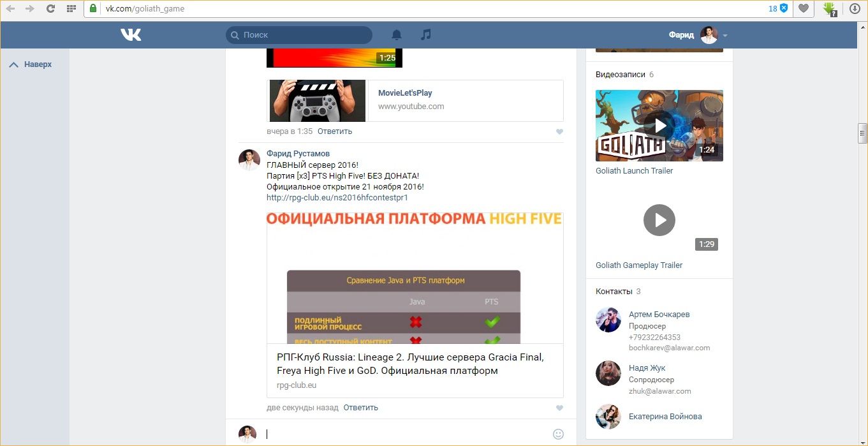Screen dimensions: 868x446
Task: Click Екатерина Войнова avatar
Action: click(x=608, y=417)
